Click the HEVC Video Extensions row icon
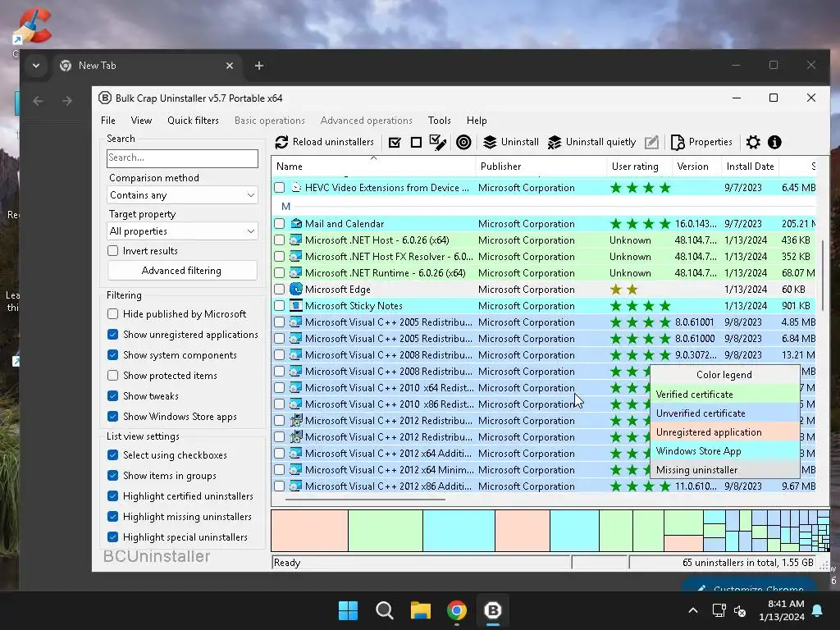The width and height of the screenshot is (840, 630). point(295,188)
